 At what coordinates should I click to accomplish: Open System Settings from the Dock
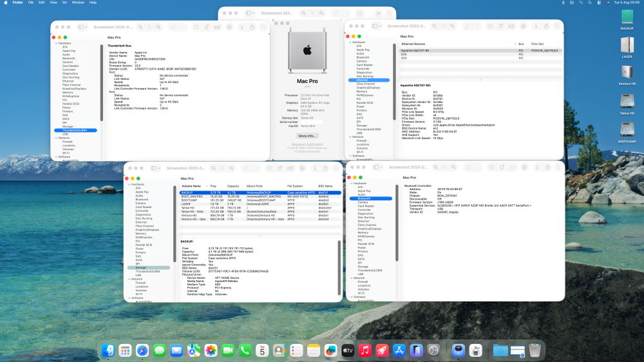433,350
